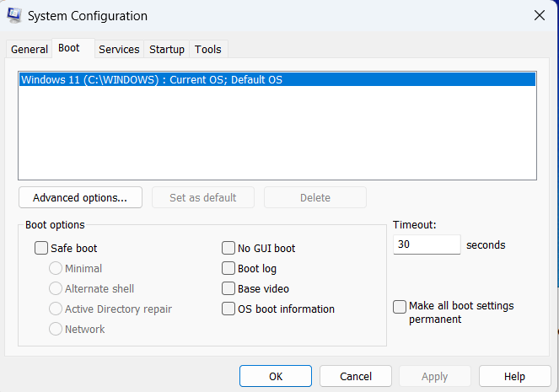The height and width of the screenshot is (392, 559).
Task: Open the Services tab
Action: coord(119,49)
